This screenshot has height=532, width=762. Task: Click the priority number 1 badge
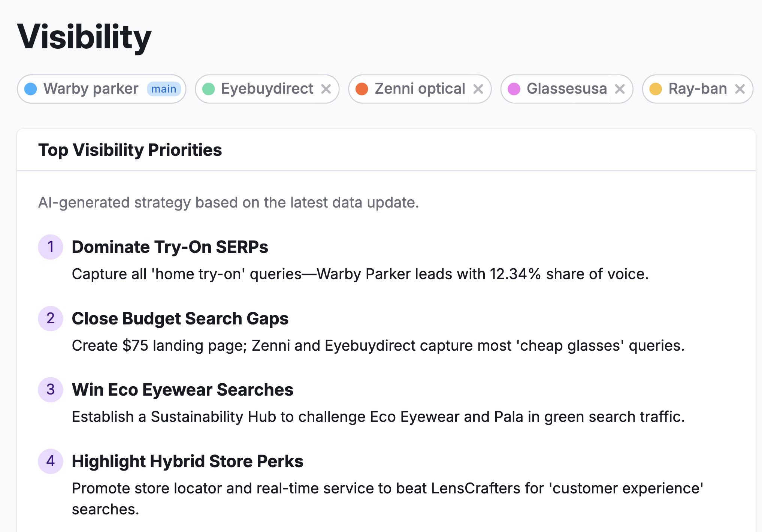click(51, 247)
